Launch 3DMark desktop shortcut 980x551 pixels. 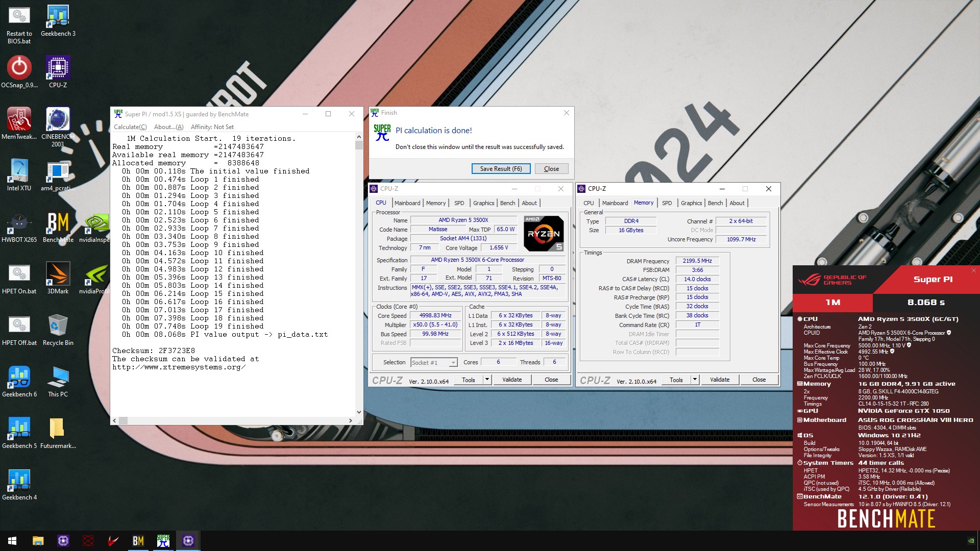(58, 279)
